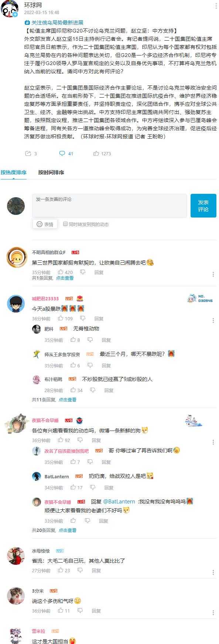Viewport: 219px width, 644px height.
Task: Expand the 20 replies via 点击查看
Action: [x=67, y=530]
